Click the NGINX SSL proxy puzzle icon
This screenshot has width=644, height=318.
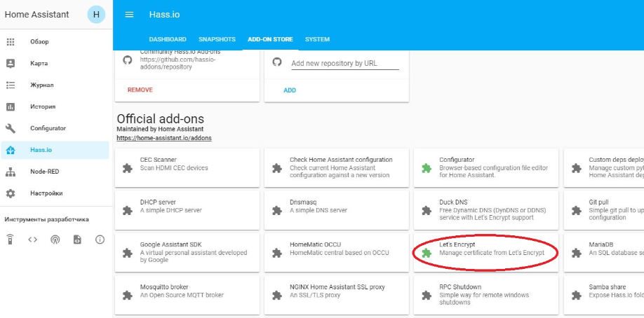coord(277,295)
